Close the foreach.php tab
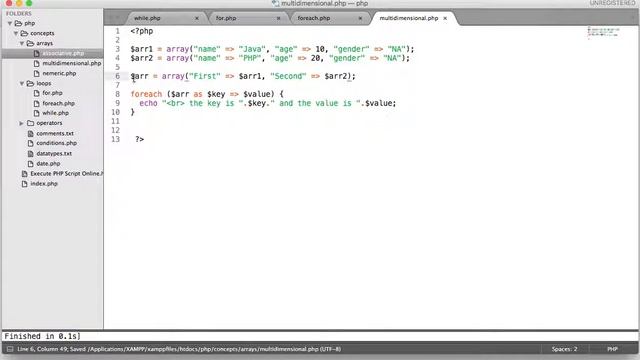This screenshot has width=640, height=360. tap(360, 18)
